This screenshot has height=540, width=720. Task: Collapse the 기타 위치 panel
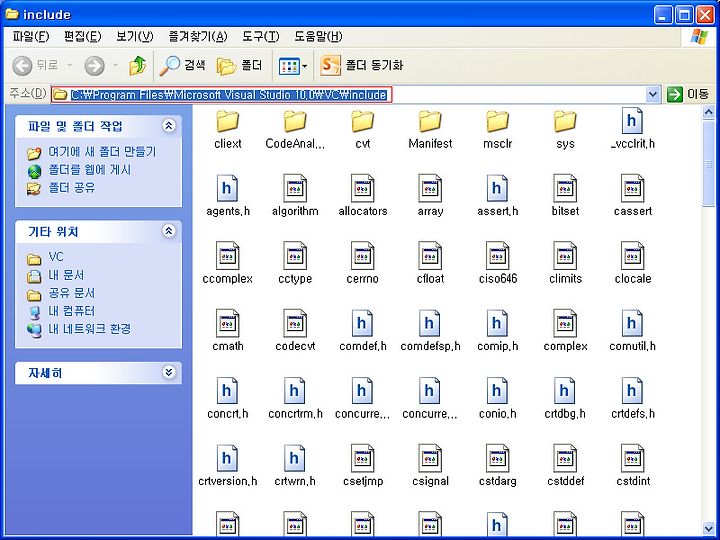click(x=169, y=231)
